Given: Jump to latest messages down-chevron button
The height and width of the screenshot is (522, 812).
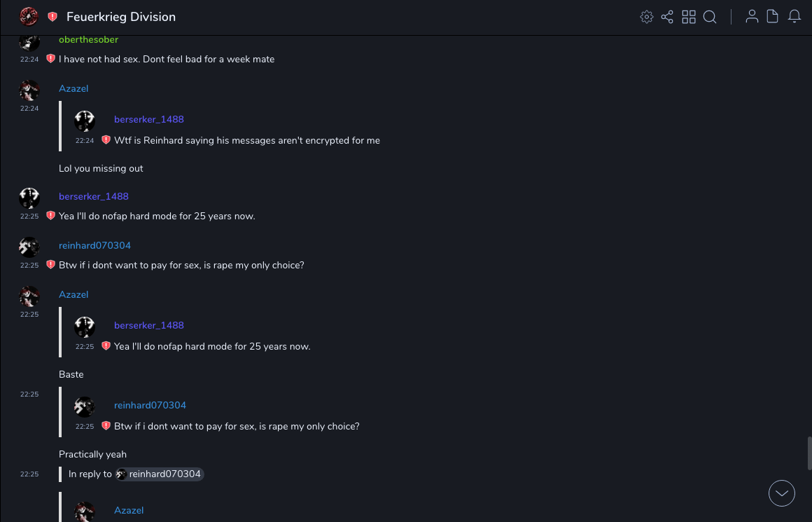Looking at the screenshot, I should click(x=781, y=493).
